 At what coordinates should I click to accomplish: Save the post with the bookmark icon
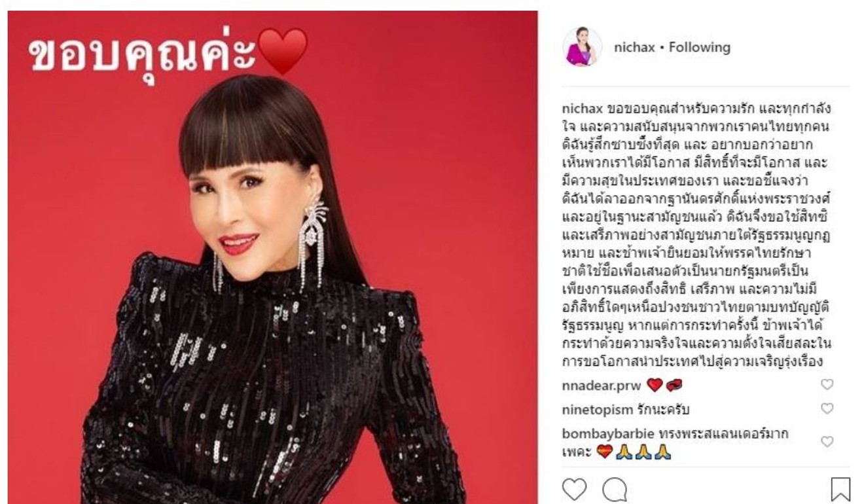pos(840,490)
